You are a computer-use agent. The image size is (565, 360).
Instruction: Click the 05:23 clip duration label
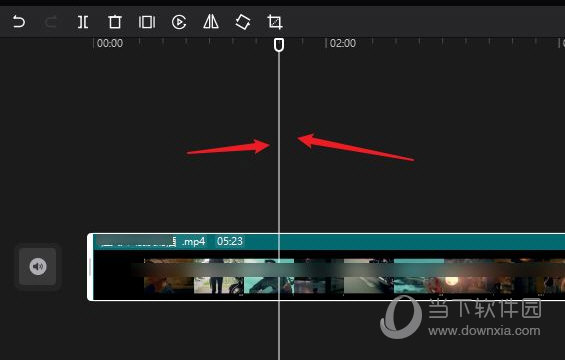(230, 241)
